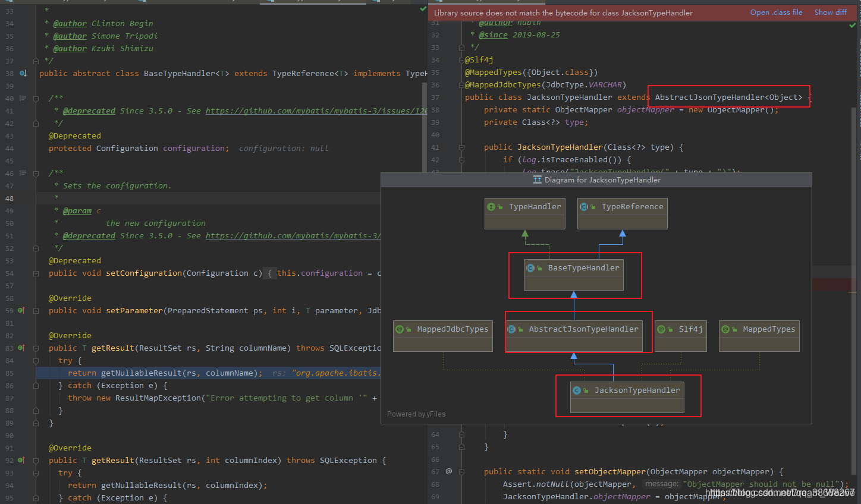
Task: Select the Slf4j node in the diagram
Action: tap(680, 336)
